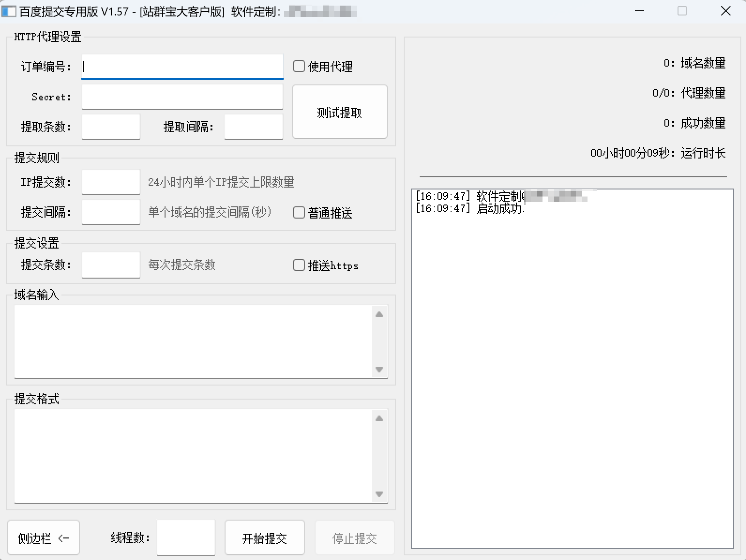Click the 线程数 input field
This screenshot has height=560, width=746.
pos(186,537)
